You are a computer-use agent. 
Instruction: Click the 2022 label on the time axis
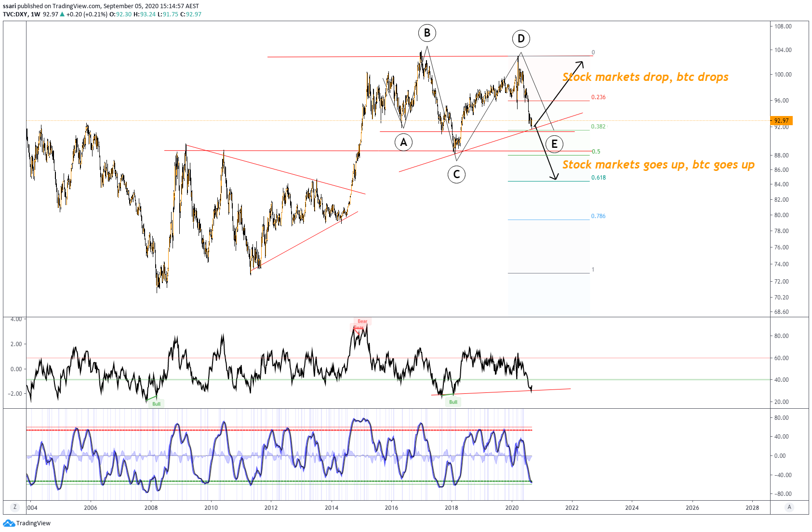tap(572, 507)
